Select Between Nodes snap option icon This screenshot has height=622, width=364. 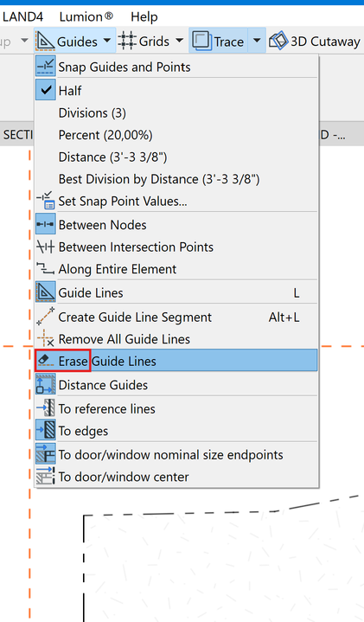tap(46, 225)
